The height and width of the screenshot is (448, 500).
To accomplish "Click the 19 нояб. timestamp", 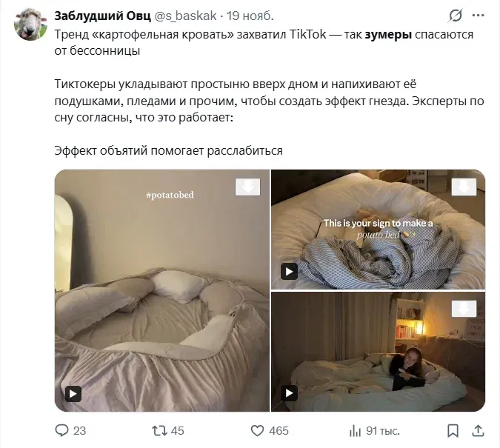I will point(250,16).
